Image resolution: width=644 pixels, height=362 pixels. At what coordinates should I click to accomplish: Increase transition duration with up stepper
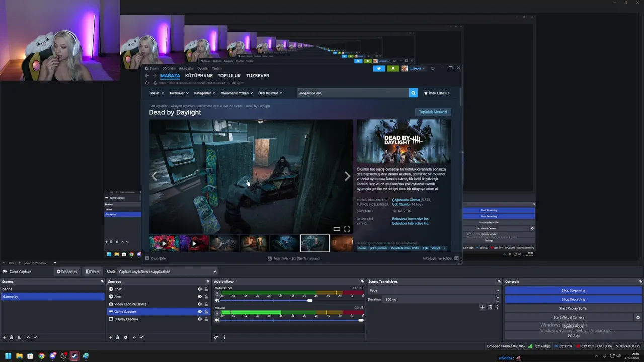tap(498, 297)
